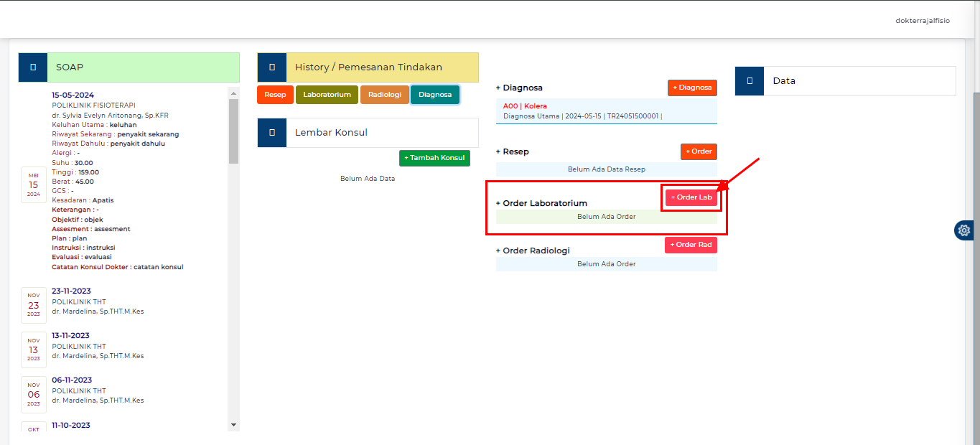Click the + Order Lab button
This screenshot has width=980, height=445.
(691, 197)
